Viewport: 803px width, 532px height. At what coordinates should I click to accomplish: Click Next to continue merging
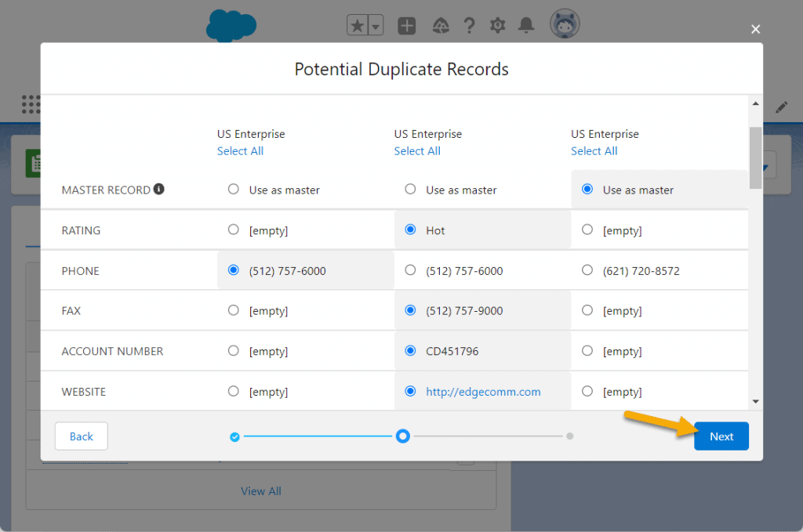(x=721, y=436)
